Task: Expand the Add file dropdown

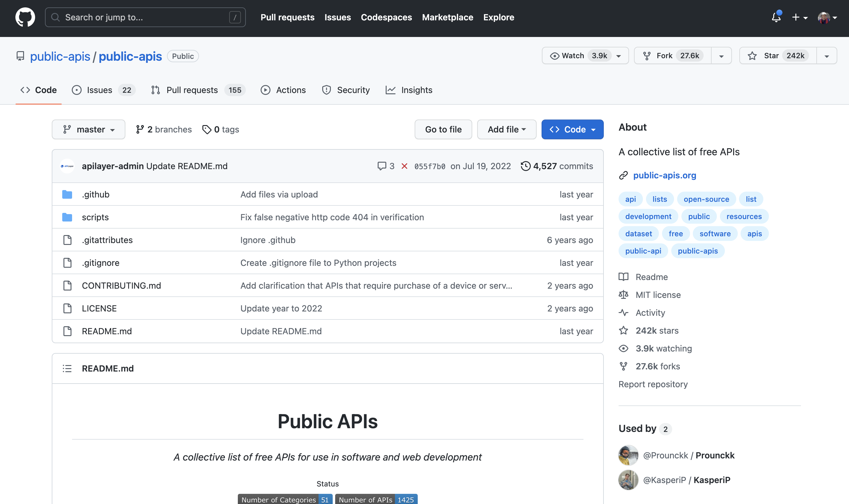Action: click(507, 129)
